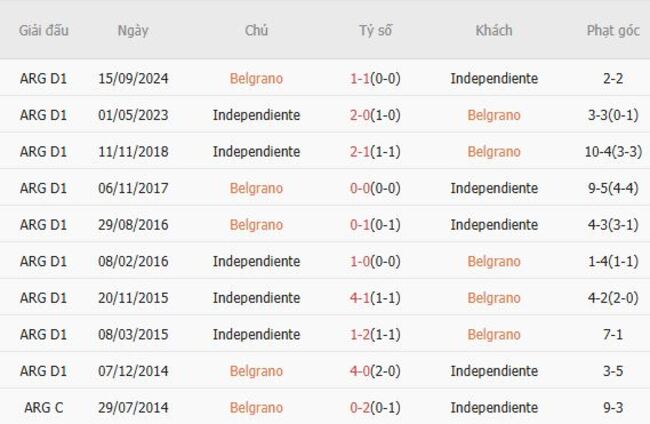Click ARG D1 league in 15/09/2024 row

click(x=43, y=78)
